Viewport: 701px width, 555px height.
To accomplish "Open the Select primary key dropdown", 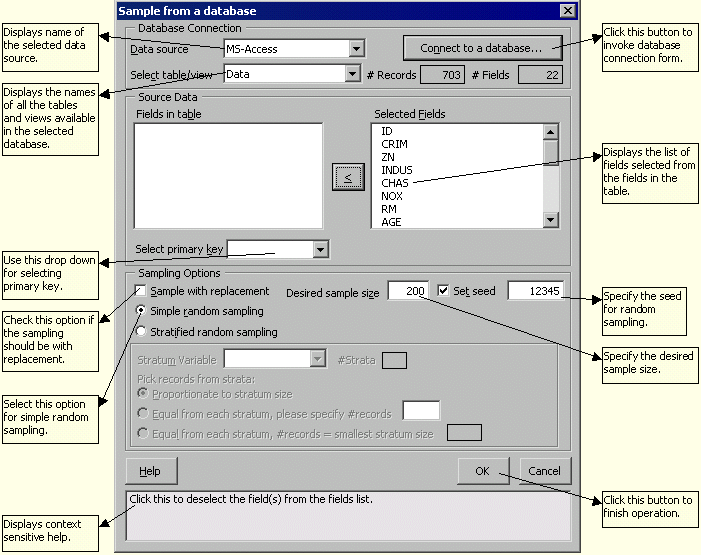I will coord(320,249).
